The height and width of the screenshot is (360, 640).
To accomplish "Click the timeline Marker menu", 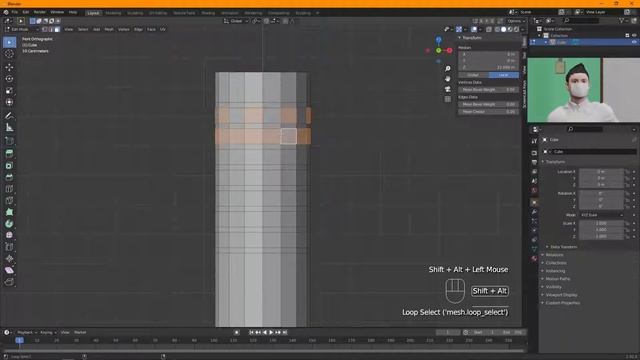I will point(80,333).
